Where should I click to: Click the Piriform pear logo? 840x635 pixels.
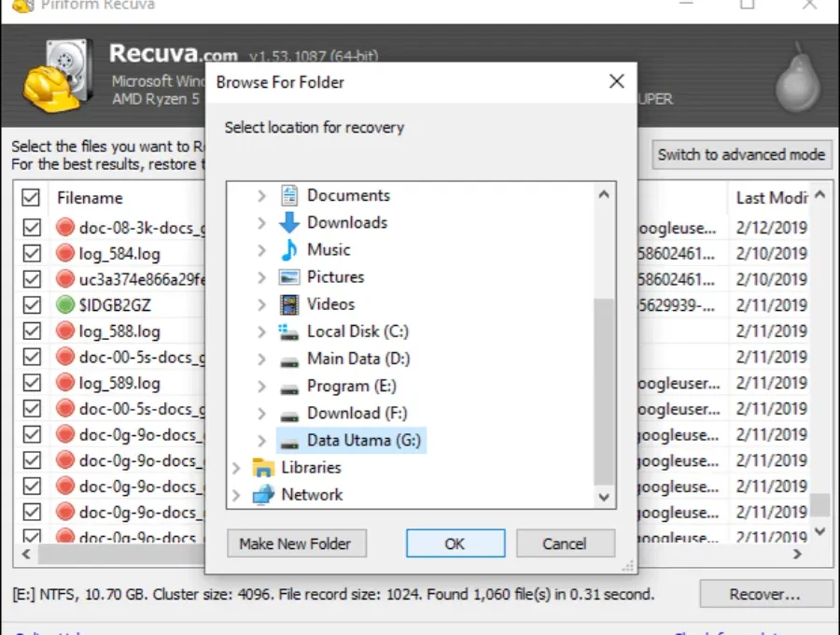coord(798,78)
